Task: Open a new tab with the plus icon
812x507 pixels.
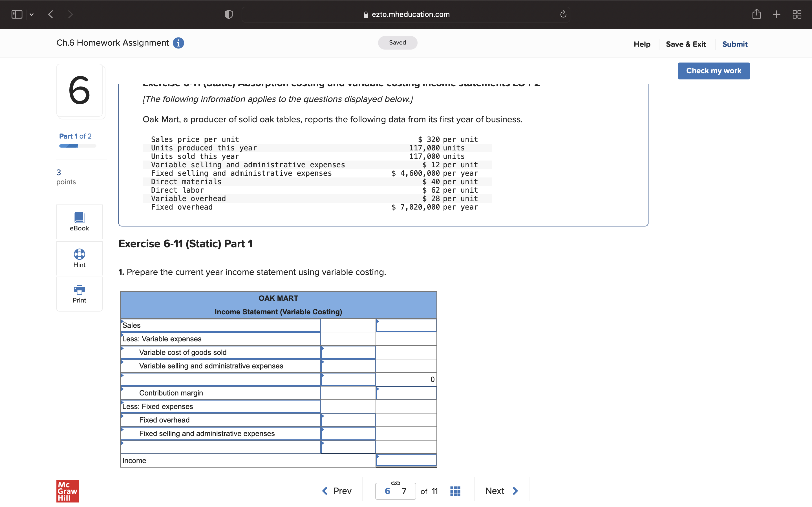Action: [777, 14]
